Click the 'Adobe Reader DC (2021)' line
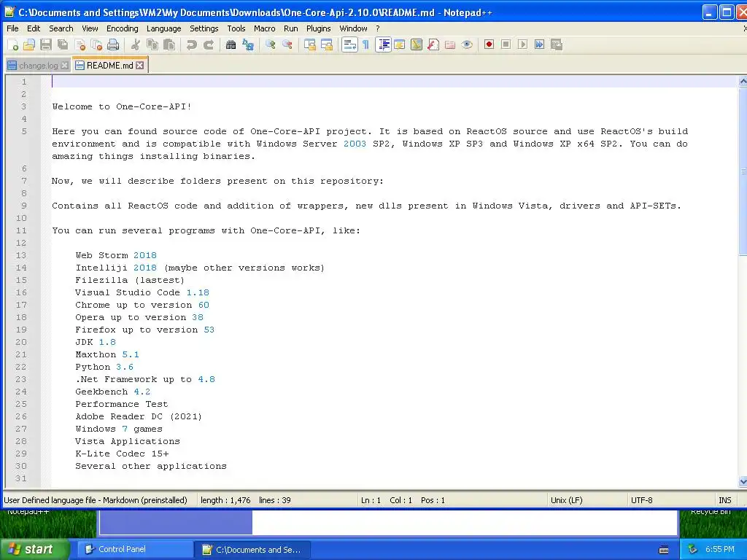The width and height of the screenshot is (747, 560). coord(139,416)
